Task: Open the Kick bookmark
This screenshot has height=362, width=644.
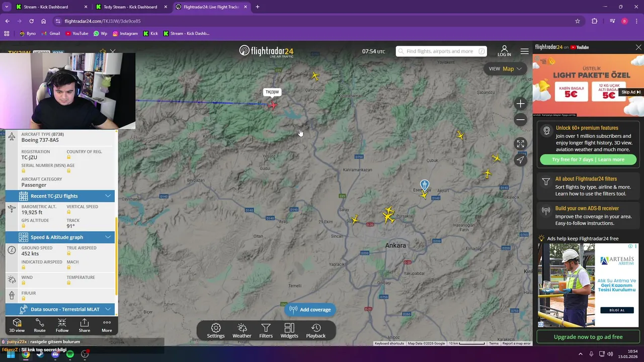Action: click(x=150, y=34)
